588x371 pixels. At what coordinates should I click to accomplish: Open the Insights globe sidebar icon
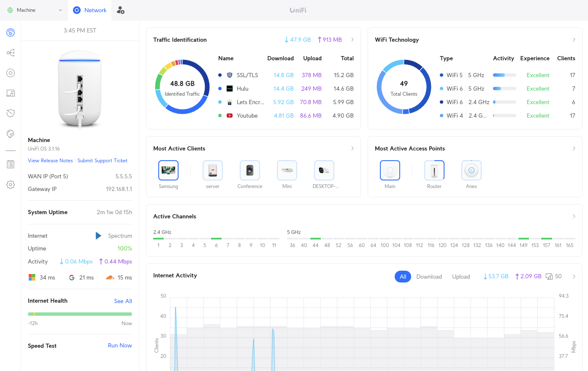tap(11, 134)
